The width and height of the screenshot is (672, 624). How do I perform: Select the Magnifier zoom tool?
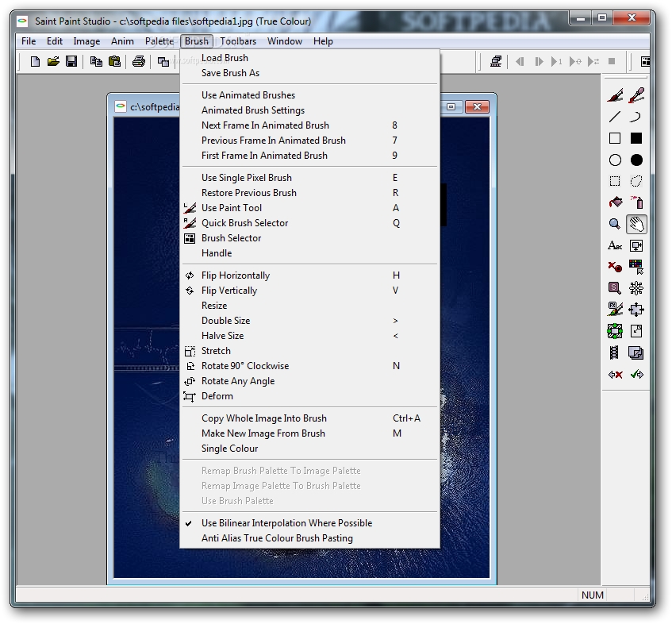click(x=615, y=224)
